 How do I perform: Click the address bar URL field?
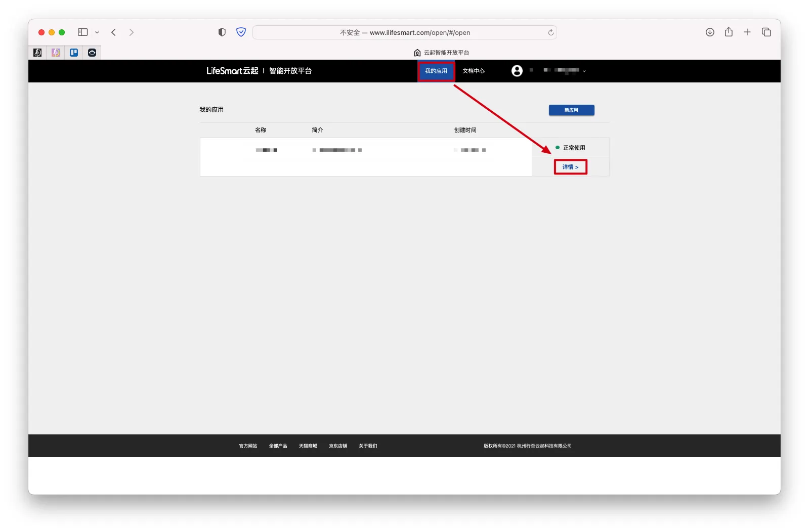pos(404,32)
